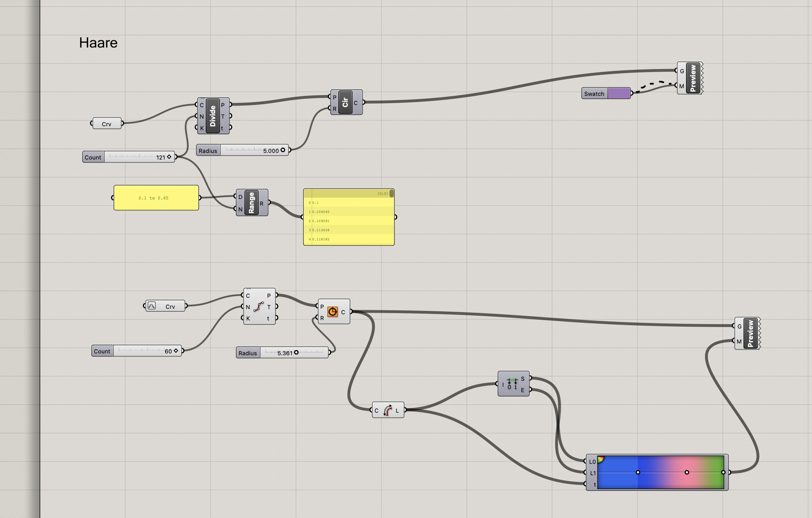Image resolution: width=812 pixels, height=518 pixels.
Task: Select the top Crv curve parameter
Action: click(106, 123)
